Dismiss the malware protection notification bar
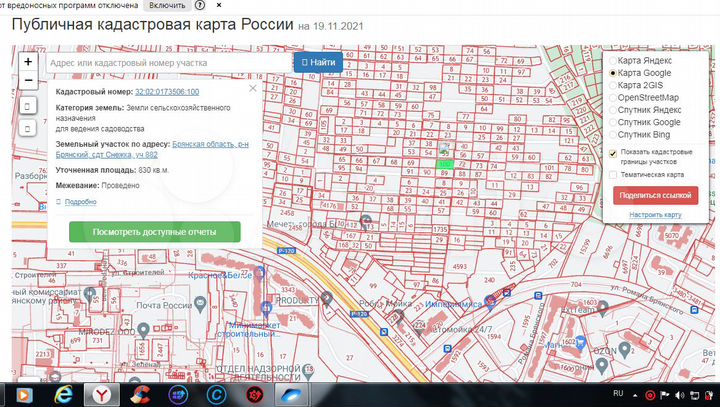Image resolution: width=720 pixels, height=407 pixels. click(219, 5)
